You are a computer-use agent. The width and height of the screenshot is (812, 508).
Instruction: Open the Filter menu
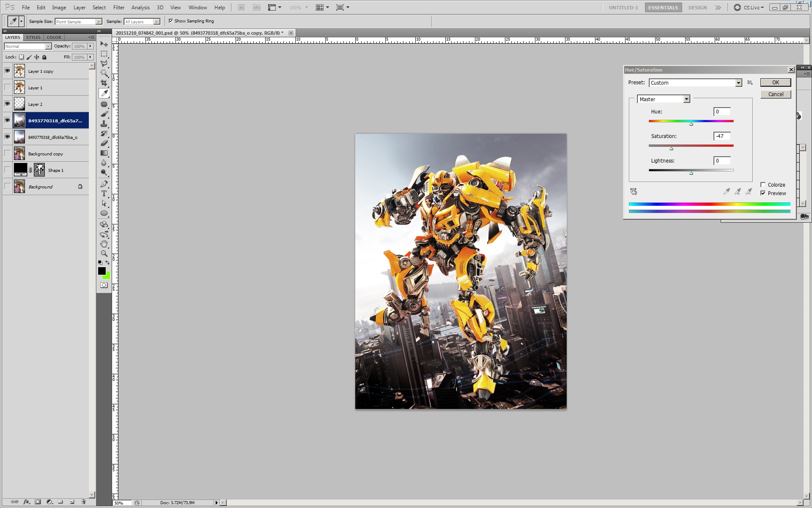(x=119, y=7)
